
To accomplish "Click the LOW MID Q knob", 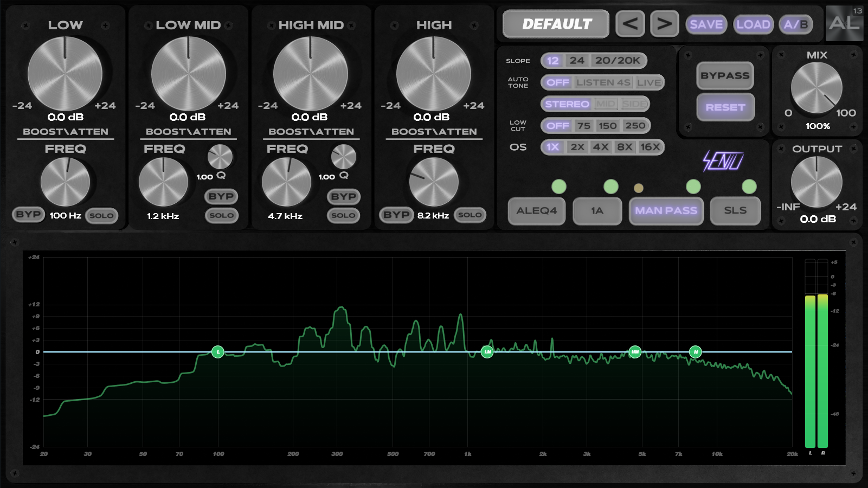I will point(220,157).
